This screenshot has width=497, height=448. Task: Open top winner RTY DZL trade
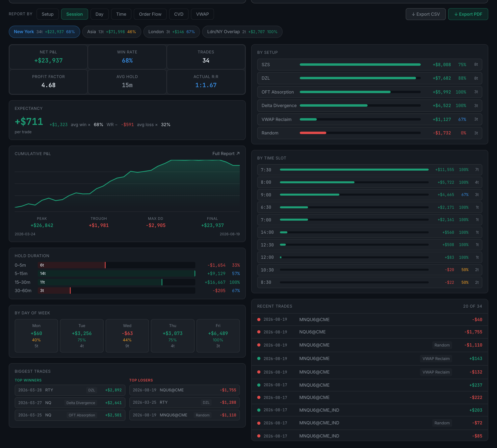click(70, 390)
